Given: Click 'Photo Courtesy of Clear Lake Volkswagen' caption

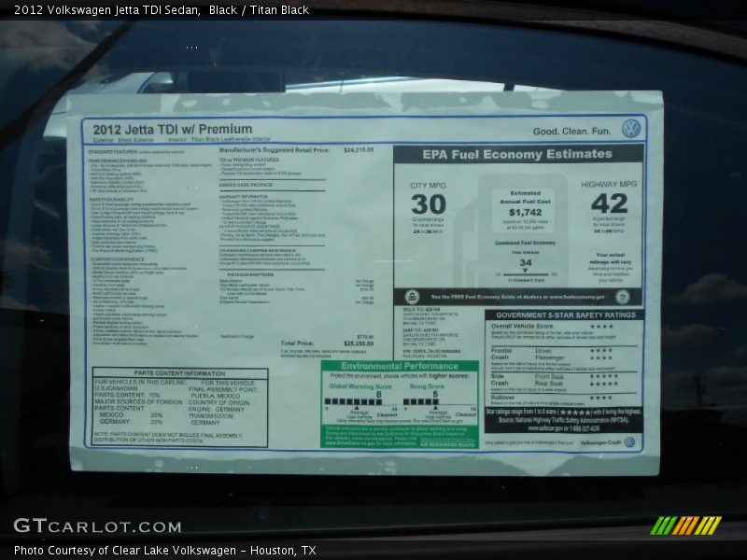Looking at the screenshot, I should (x=125, y=550).
